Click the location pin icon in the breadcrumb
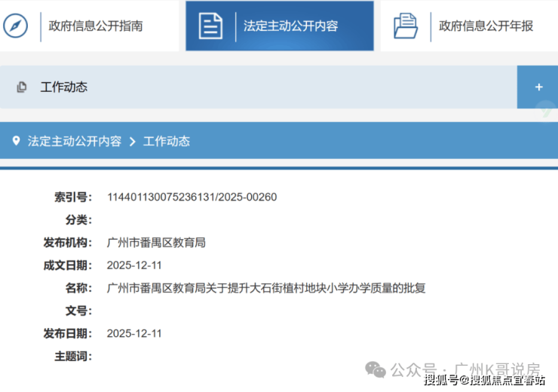The height and width of the screenshot is (392, 558). (16, 140)
